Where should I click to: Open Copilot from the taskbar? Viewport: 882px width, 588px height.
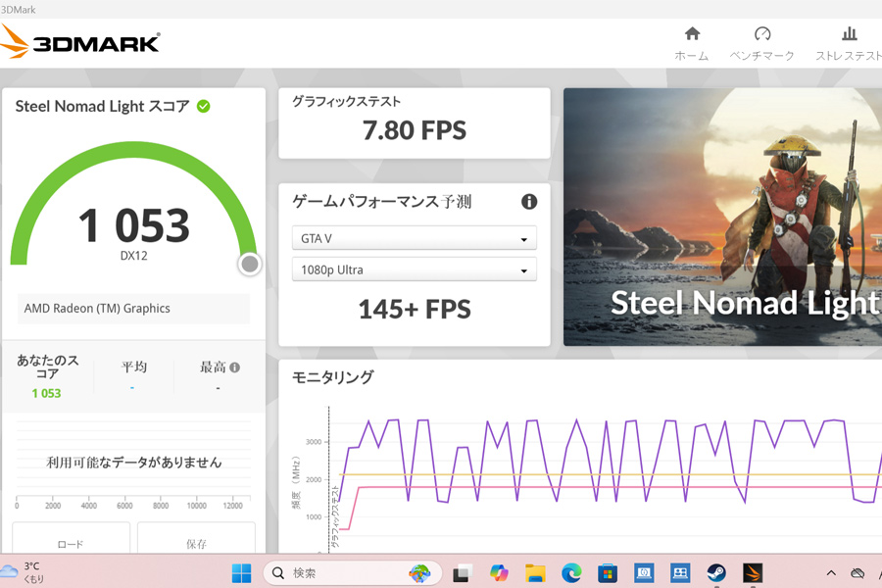click(499, 573)
